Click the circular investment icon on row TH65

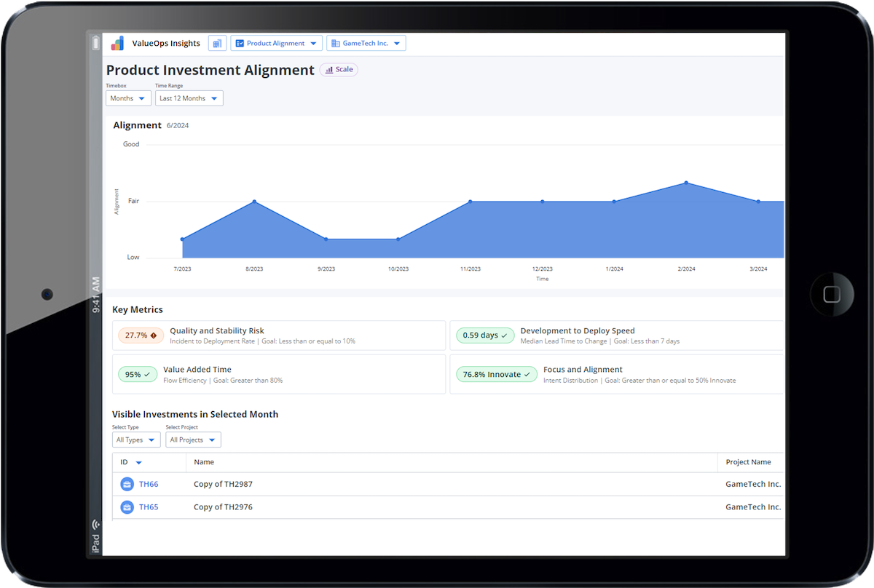point(127,506)
